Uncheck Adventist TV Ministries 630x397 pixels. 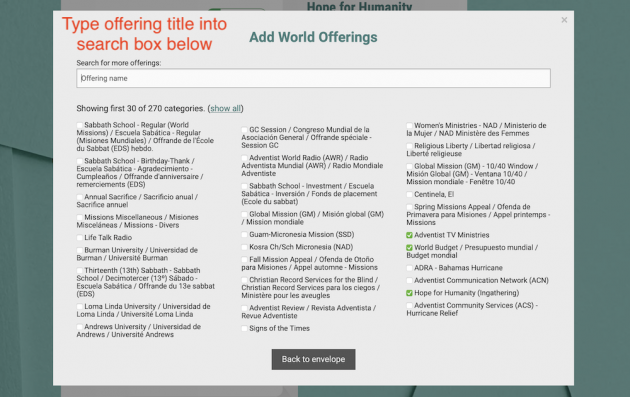point(409,235)
